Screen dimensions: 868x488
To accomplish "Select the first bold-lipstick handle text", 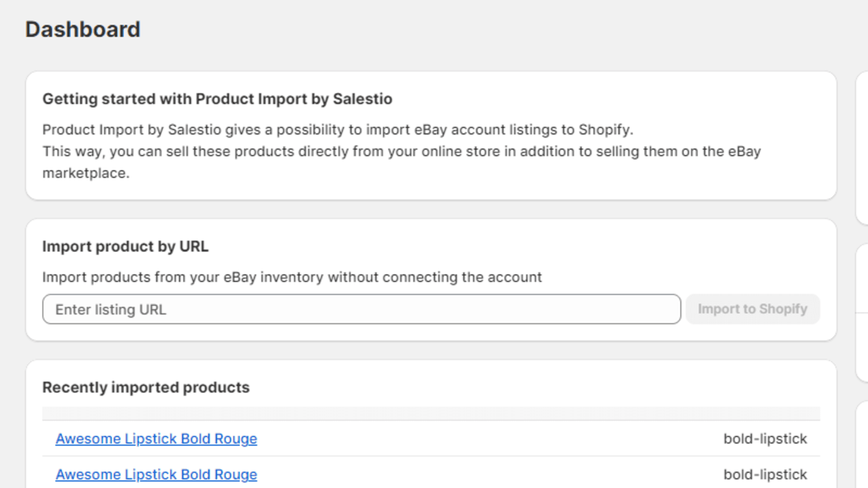I will click(x=765, y=439).
